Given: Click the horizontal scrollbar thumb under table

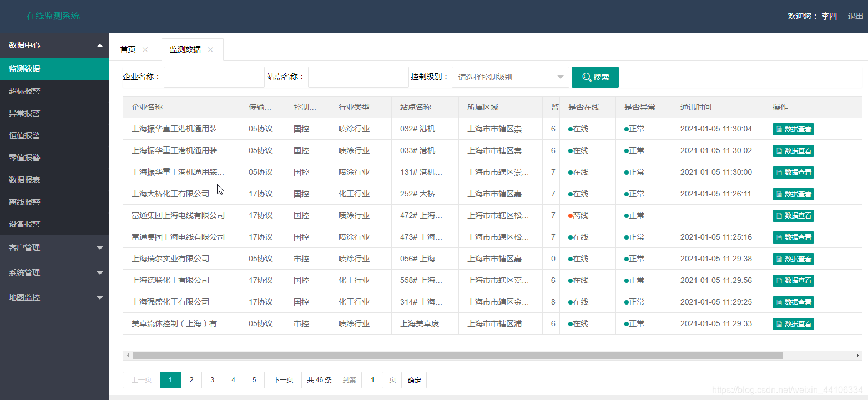Looking at the screenshot, I should click(457, 355).
